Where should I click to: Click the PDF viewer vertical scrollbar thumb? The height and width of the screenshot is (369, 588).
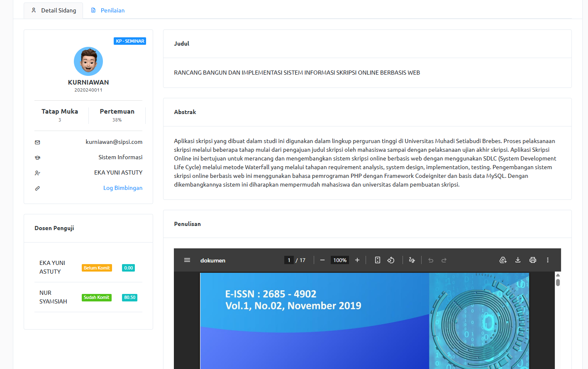(x=558, y=282)
